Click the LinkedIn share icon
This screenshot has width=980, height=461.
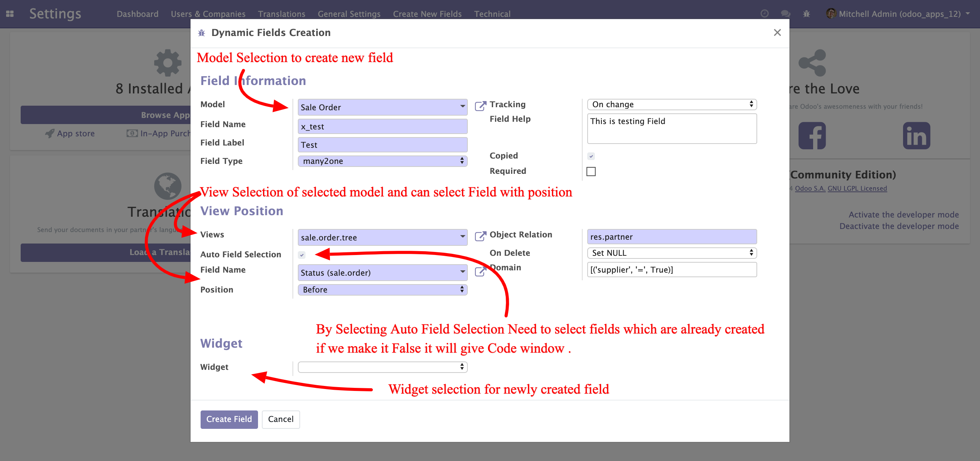pos(916,136)
